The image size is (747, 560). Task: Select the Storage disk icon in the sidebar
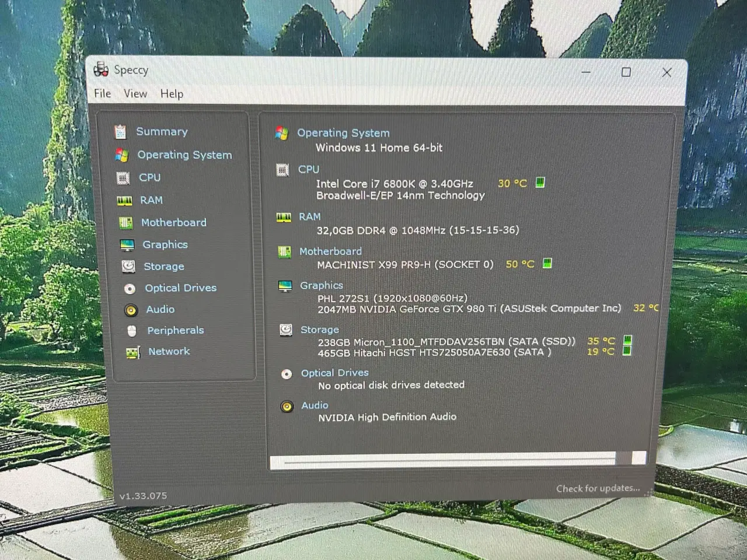(128, 267)
